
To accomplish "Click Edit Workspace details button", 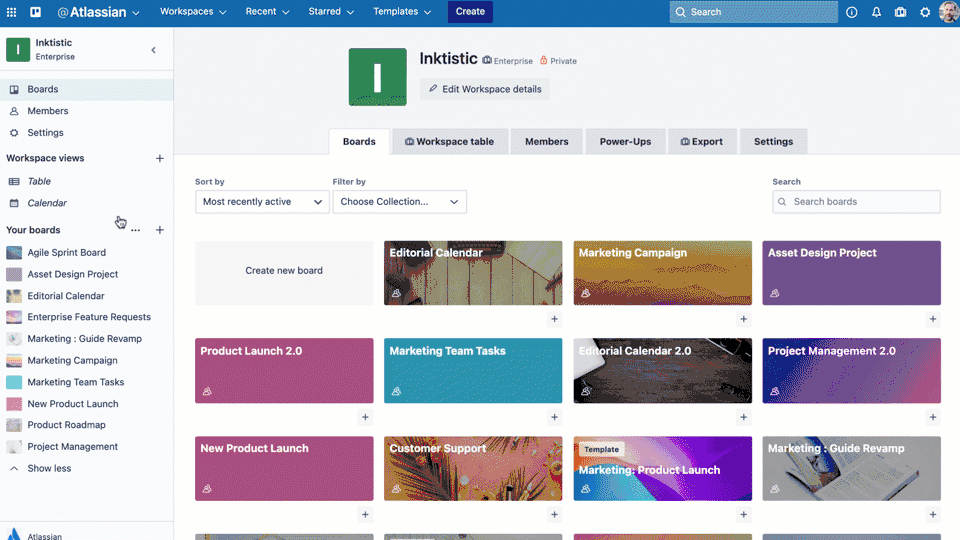I will click(x=485, y=89).
